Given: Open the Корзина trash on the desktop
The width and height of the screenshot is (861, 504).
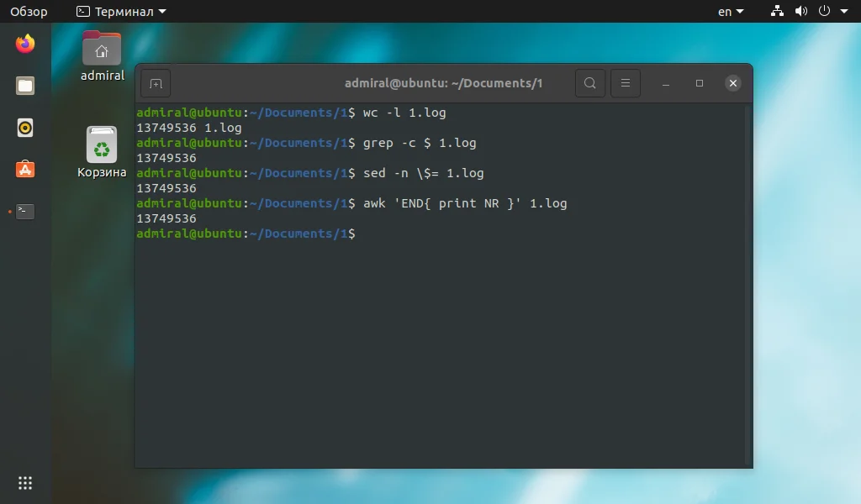Looking at the screenshot, I should [102, 151].
